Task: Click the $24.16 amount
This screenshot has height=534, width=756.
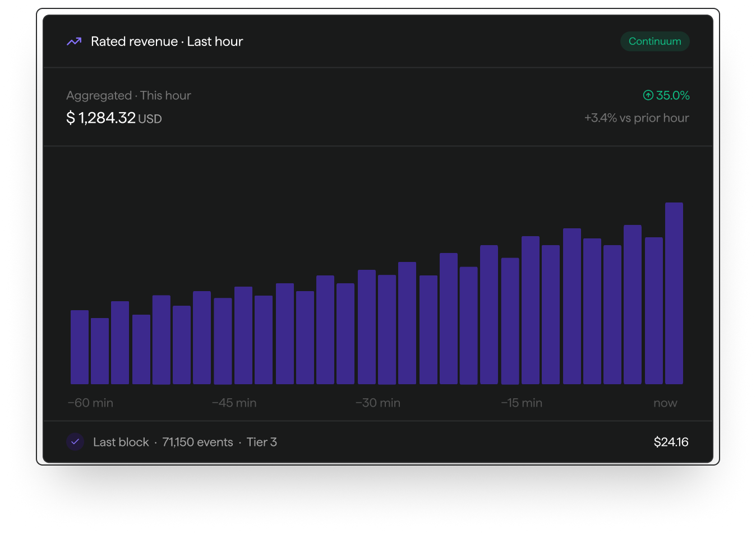Action: point(671,442)
